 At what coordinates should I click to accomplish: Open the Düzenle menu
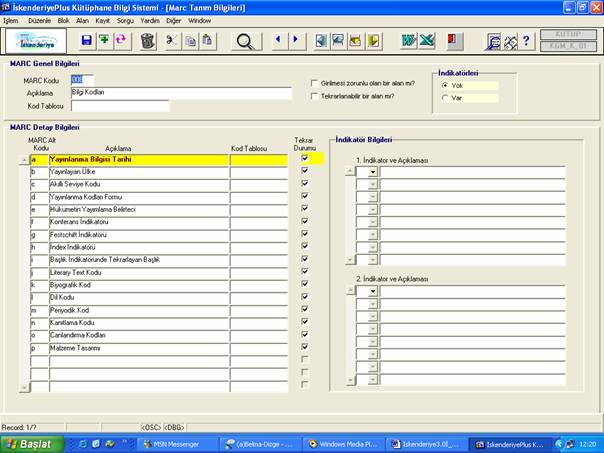point(39,21)
